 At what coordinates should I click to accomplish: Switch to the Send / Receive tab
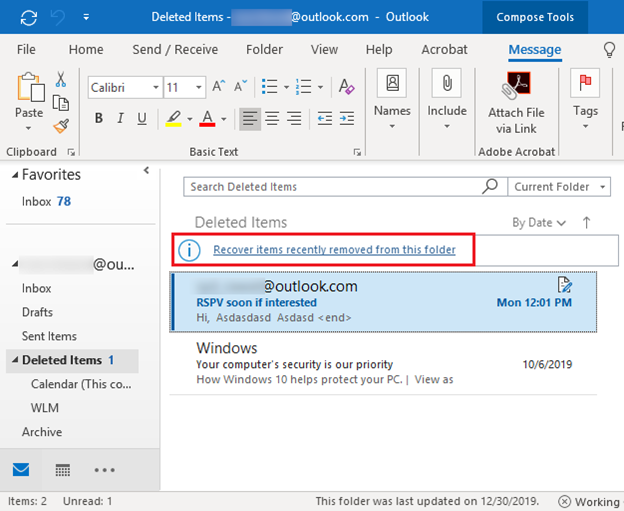point(175,49)
